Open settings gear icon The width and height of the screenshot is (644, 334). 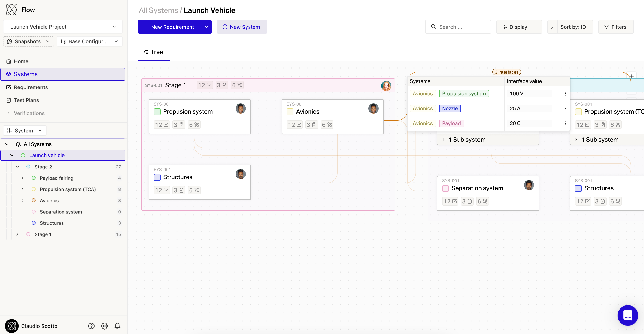pos(104,326)
